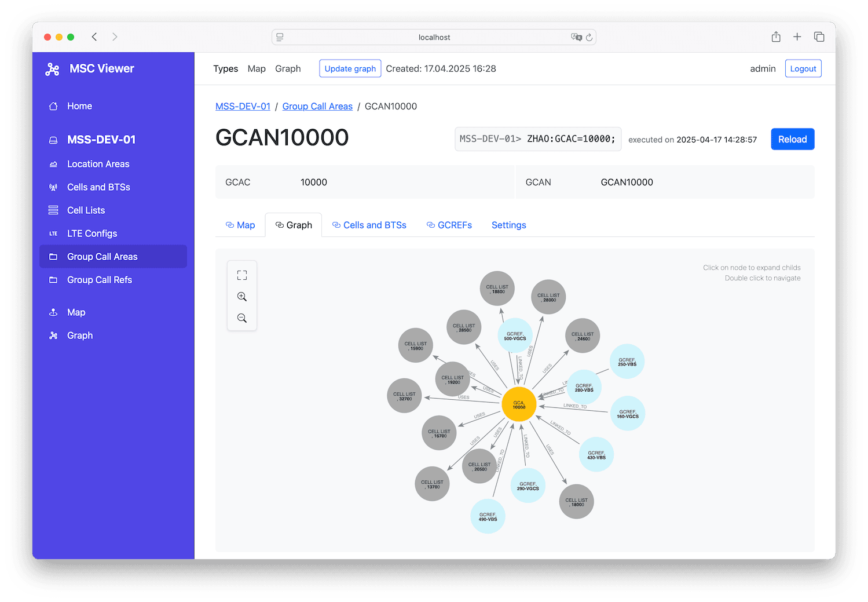Viewport: 868px width, 602px height.
Task: Switch to the Map tab
Action: click(x=240, y=225)
